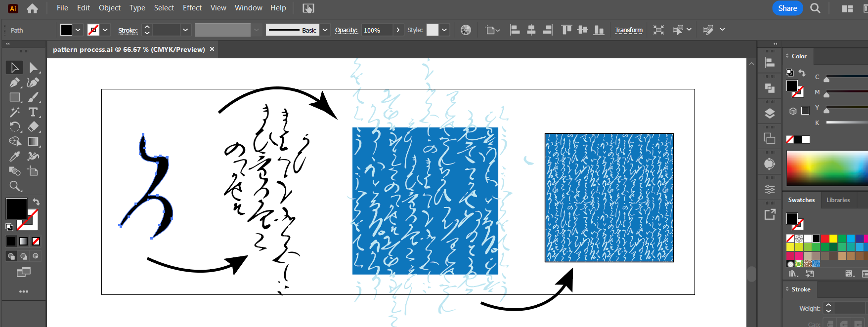Select the Eraser tool
Screen dimensions: 868x327
pos(33,127)
